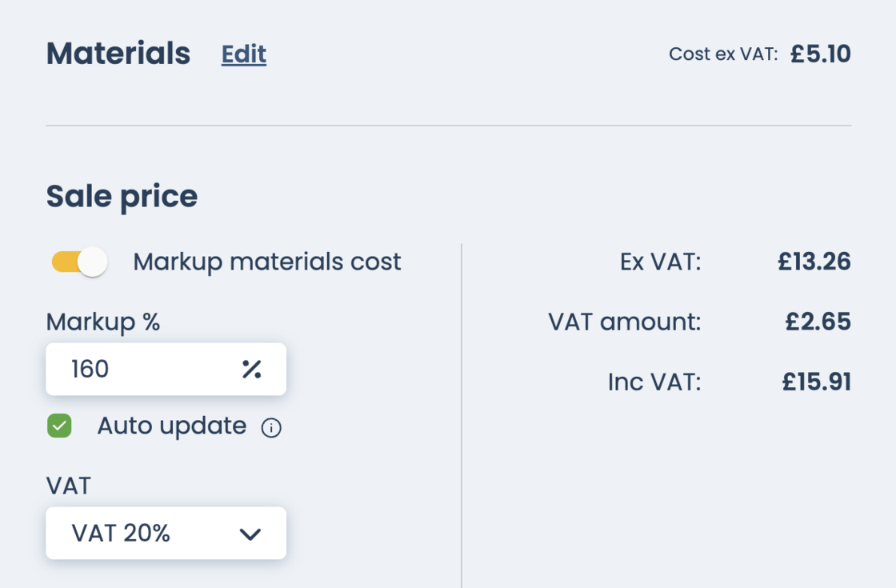Screen dimensions: 896x588
Task: Click the Ex VAT £13.26 amount
Action: pyautogui.click(x=814, y=262)
